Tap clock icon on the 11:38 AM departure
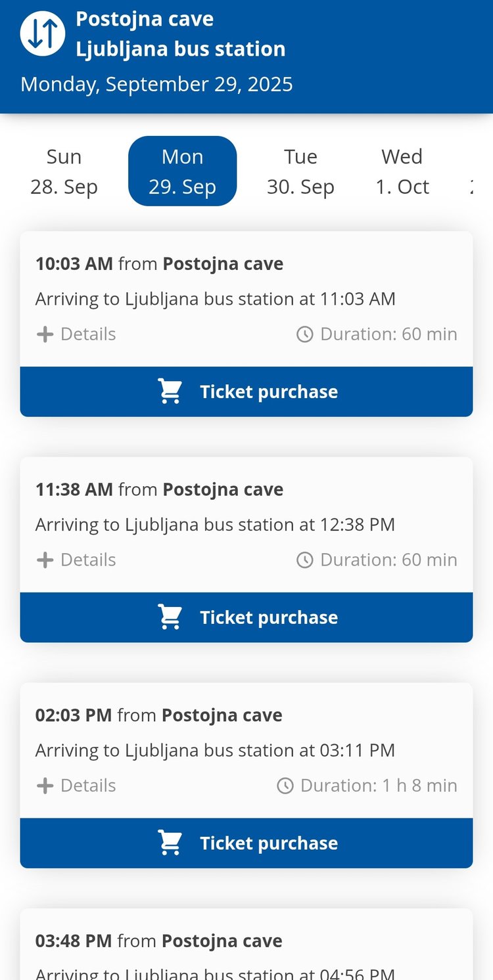 tap(305, 560)
